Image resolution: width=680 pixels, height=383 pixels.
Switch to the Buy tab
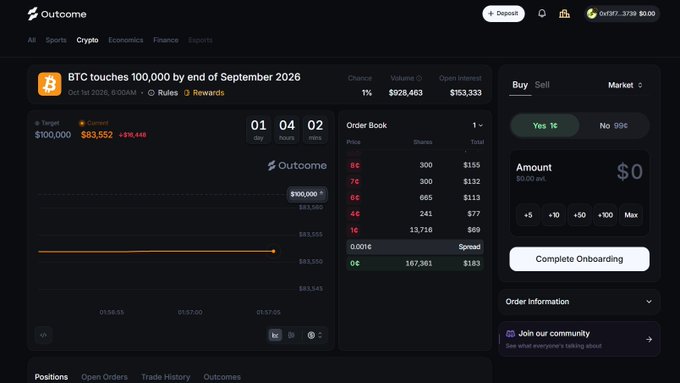click(x=520, y=85)
